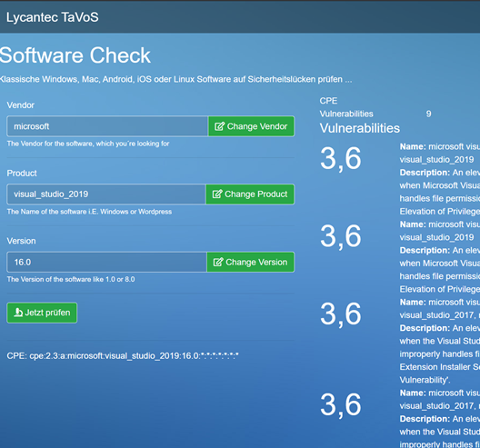Click the CPE label in results panel
Screen dimensions: 480x448
pos(328,101)
